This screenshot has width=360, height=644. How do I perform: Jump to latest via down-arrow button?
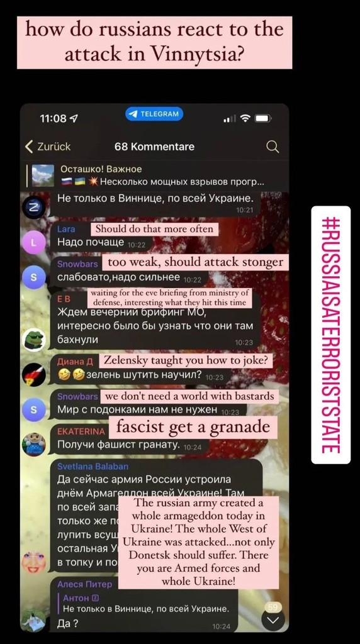(x=273, y=619)
